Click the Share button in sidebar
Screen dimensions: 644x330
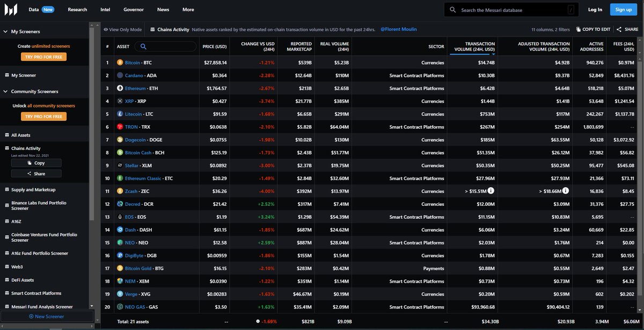[36, 174]
